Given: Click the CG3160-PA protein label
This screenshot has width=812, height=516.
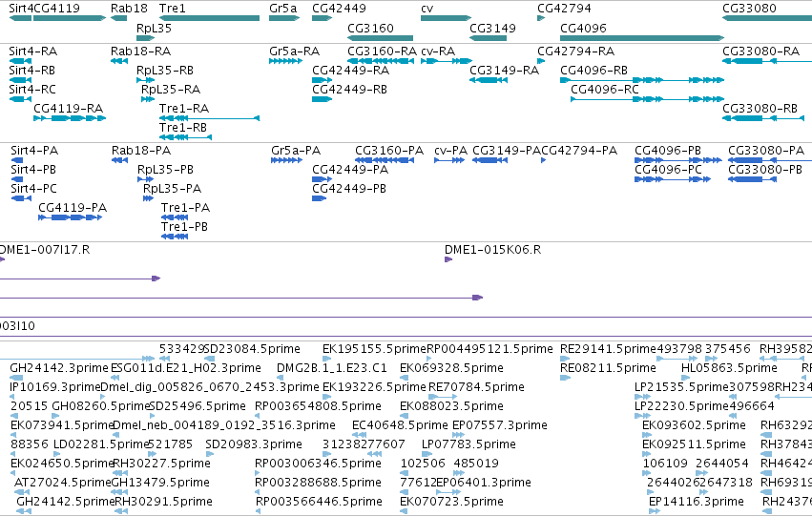Looking at the screenshot, I should [389, 151].
